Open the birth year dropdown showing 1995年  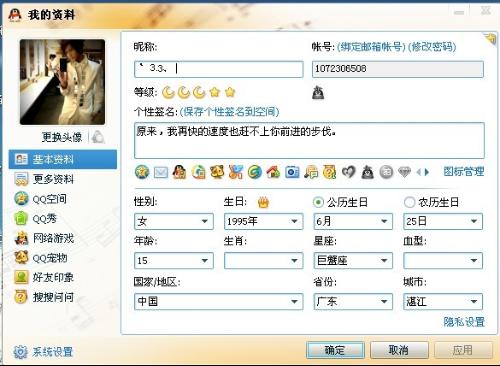point(264,221)
